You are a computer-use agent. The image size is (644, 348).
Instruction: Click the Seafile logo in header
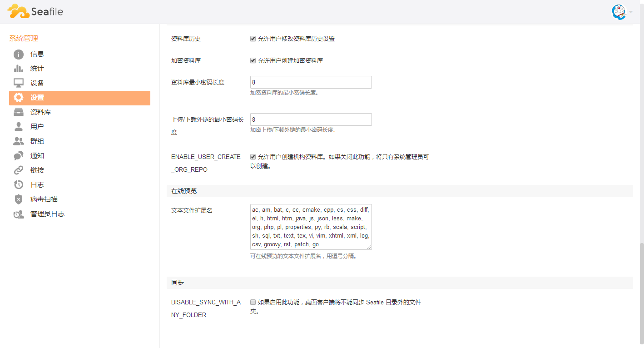click(35, 11)
